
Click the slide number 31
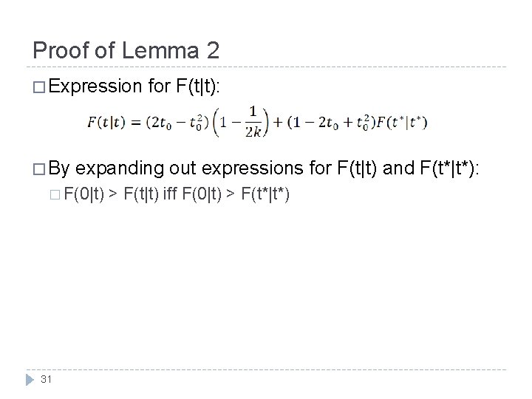pos(46,379)
